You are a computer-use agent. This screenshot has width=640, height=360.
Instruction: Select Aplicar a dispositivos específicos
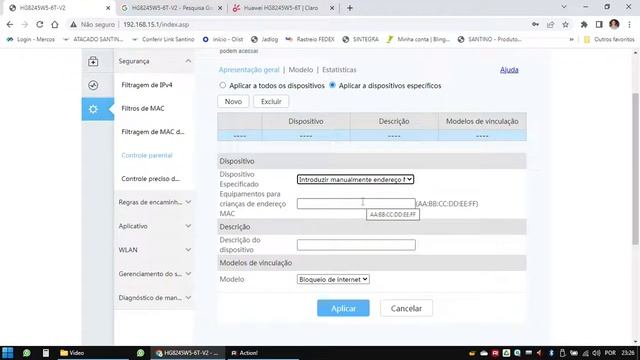coord(332,85)
